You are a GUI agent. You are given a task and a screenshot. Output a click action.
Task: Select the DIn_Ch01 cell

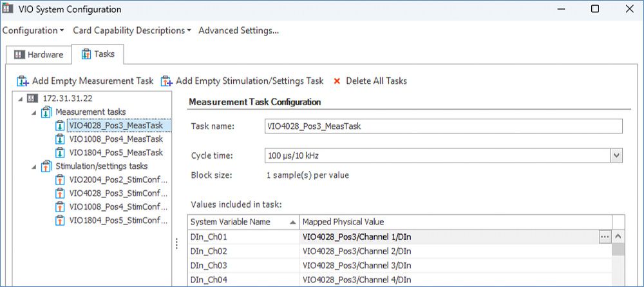point(244,237)
